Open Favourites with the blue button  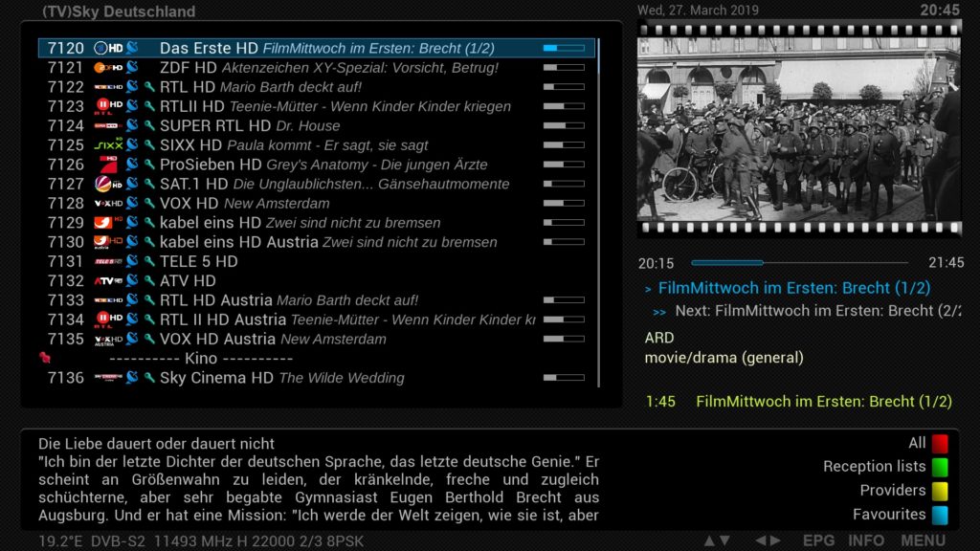click(940, 515)
